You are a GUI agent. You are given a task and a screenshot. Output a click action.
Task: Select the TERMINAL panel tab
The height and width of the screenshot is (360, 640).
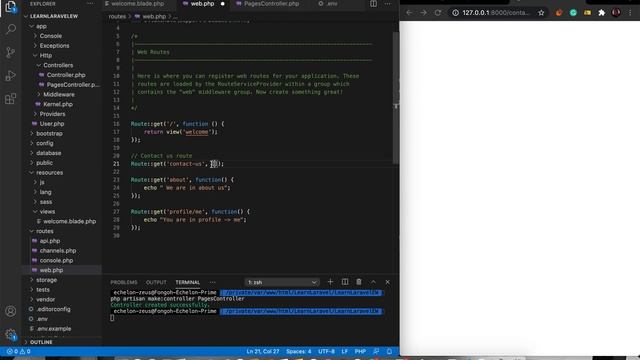coord(187,282)
